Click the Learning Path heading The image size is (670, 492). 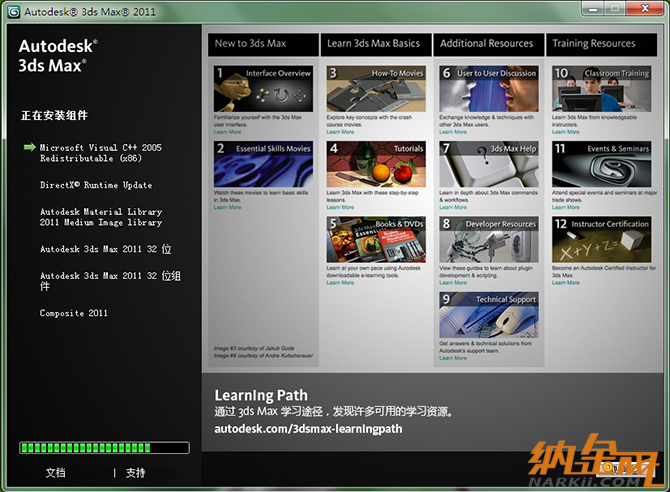(x=261, y=395)
